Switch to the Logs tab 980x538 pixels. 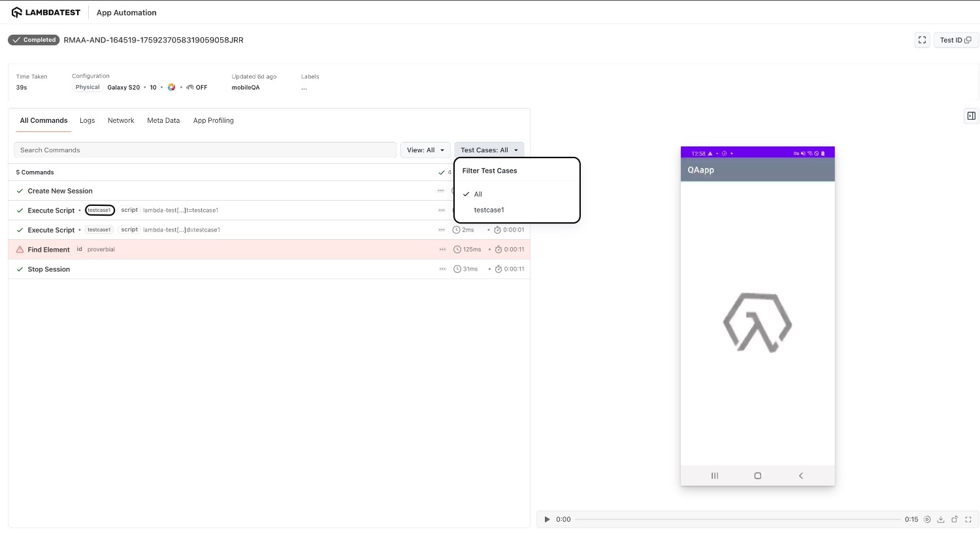click(87, 121)
